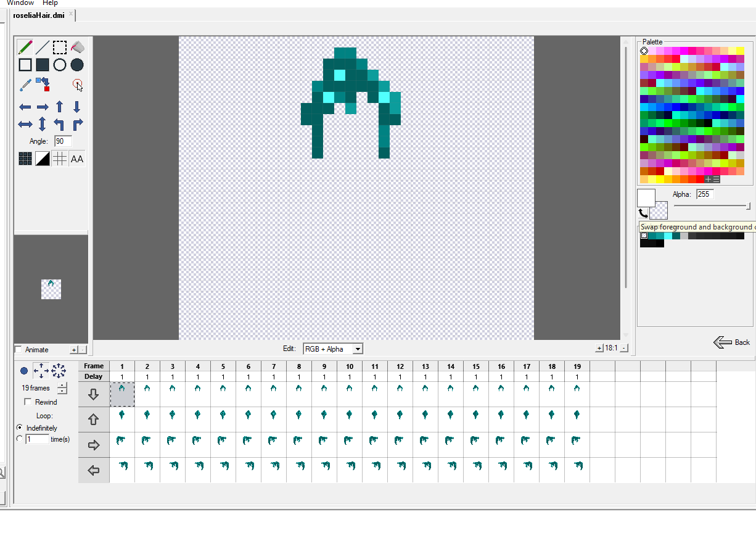Edit the loop times number field

click(x=37, y=439)
